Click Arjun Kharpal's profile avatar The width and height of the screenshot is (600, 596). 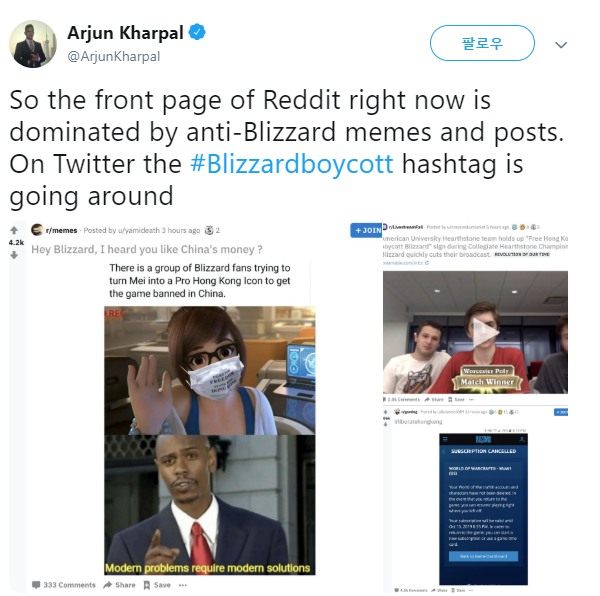click(33, 44)
